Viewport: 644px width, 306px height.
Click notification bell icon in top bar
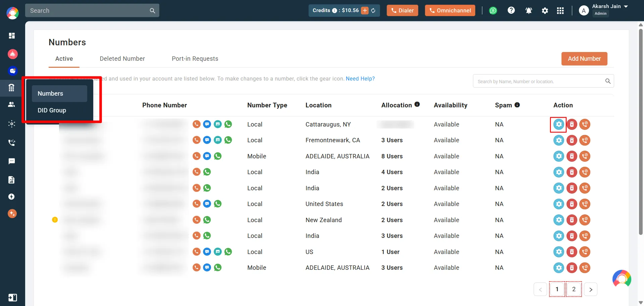(x=529, y=11)
